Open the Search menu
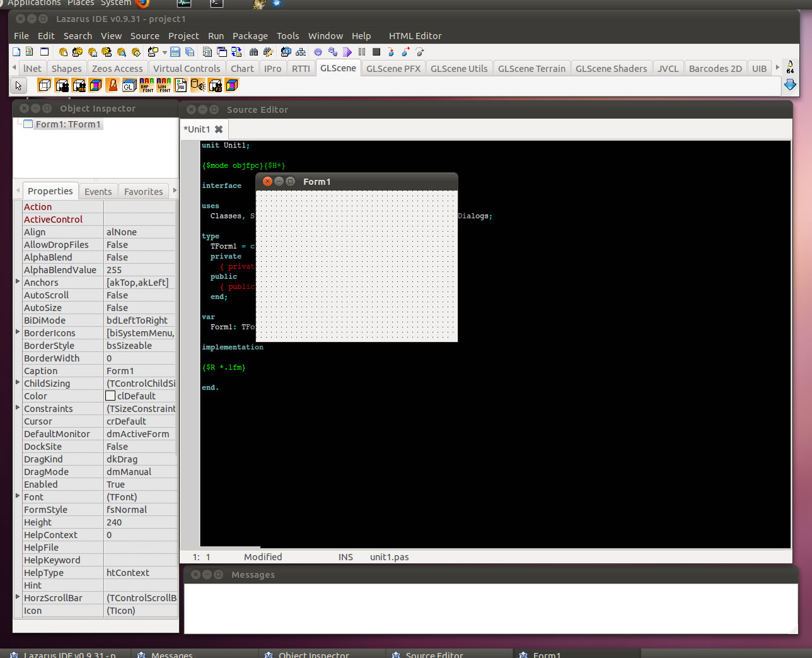 coord(78,36)
